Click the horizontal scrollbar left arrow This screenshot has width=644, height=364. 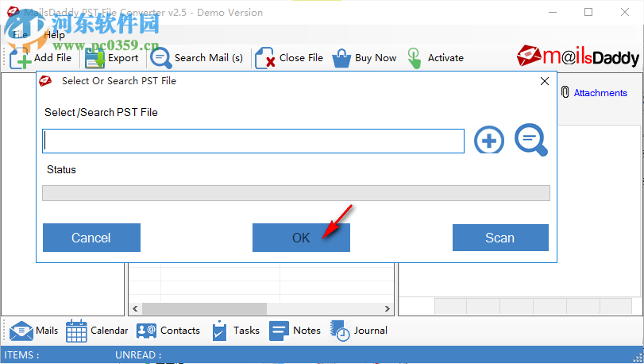pos(135,308)
